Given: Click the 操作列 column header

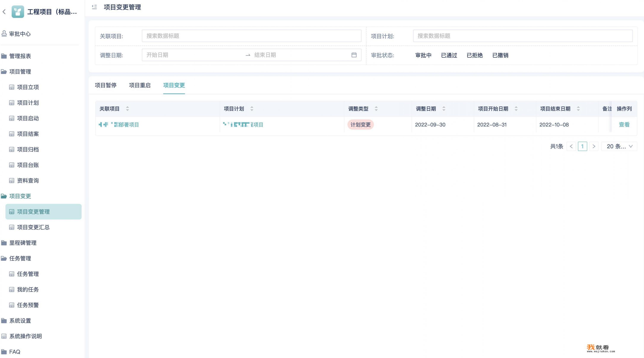Looking at the screenshot, I should click(x=624, y=109).
